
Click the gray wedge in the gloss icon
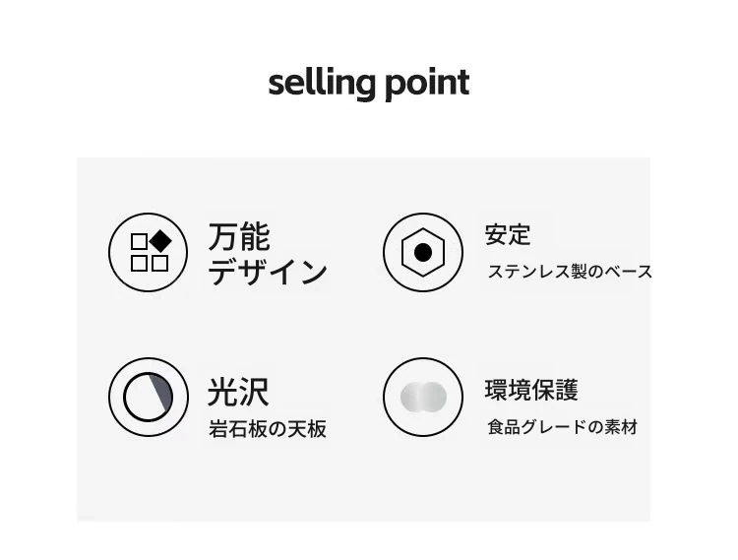tap(162, 391)
